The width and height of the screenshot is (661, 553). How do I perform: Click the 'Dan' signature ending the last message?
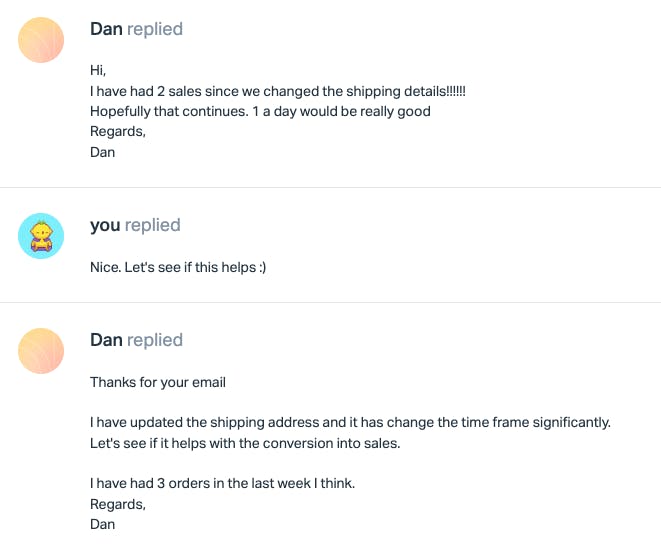103,524
